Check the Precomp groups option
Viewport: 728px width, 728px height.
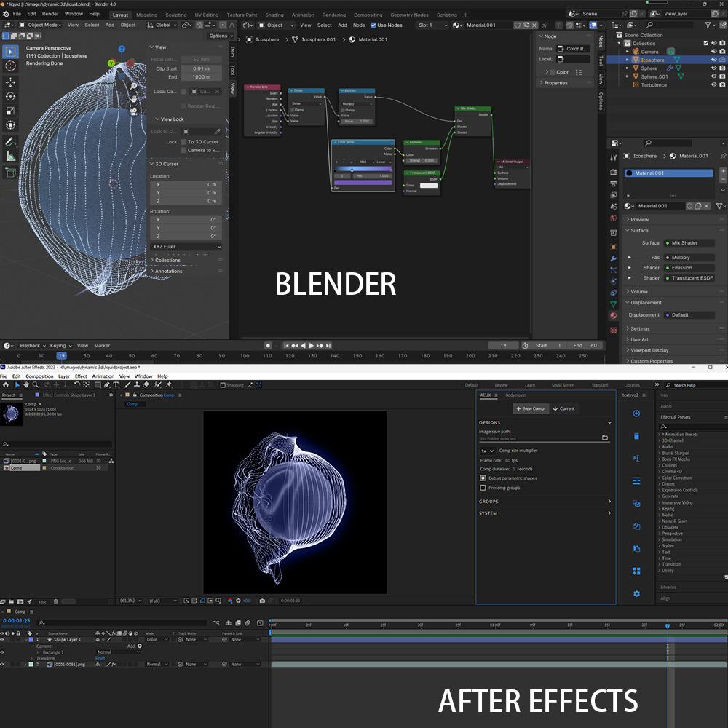(483, 488)
